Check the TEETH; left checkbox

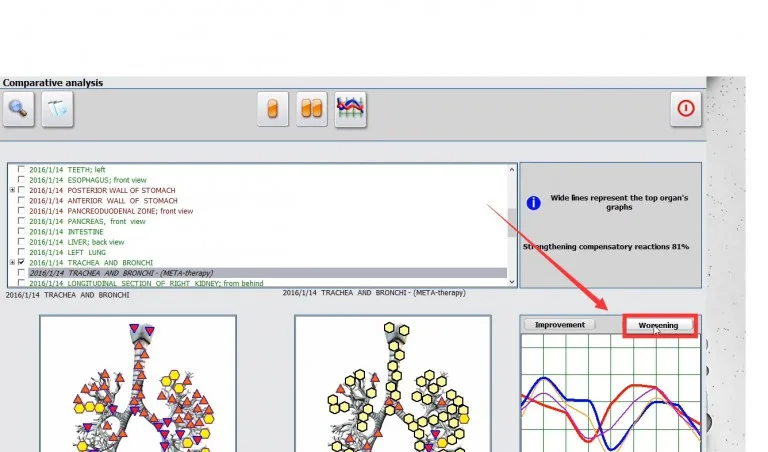(x=22, y=170)
